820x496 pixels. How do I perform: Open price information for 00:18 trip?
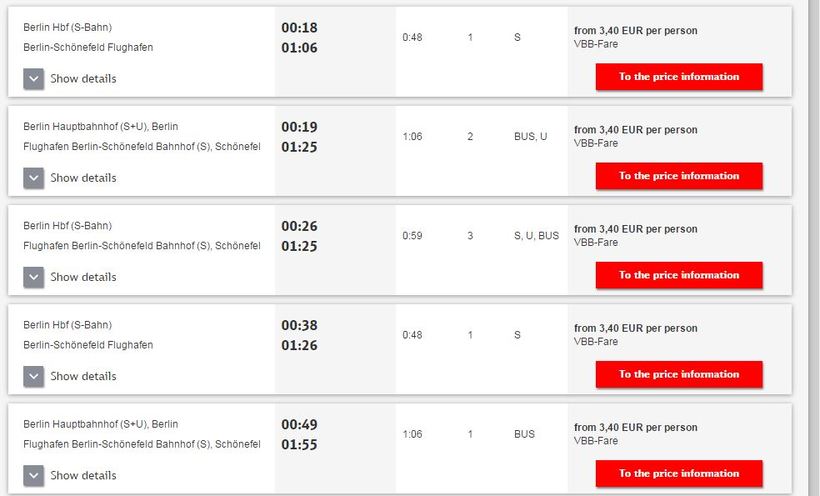pos(679,77)
